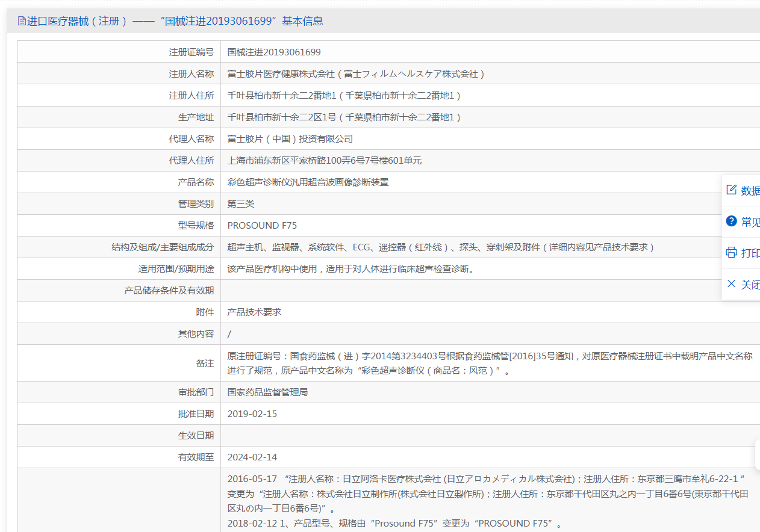760x532 pixels.
Task: Click the 注册人名称 label
Action: (x=191, y=74)
